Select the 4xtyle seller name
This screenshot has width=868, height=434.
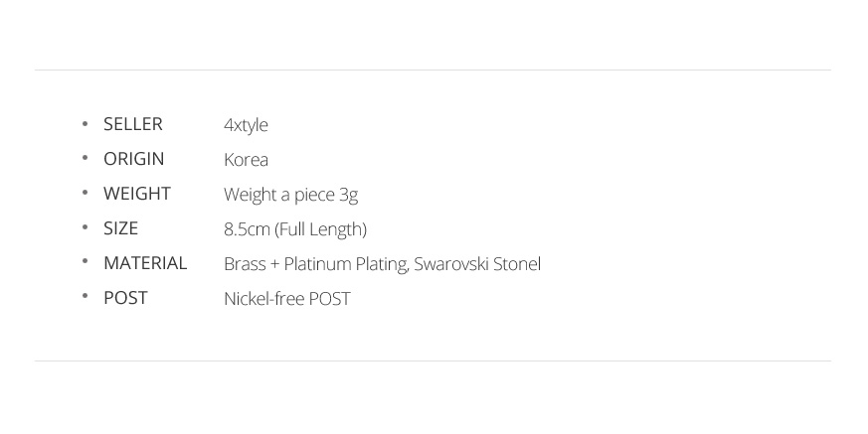246,125
